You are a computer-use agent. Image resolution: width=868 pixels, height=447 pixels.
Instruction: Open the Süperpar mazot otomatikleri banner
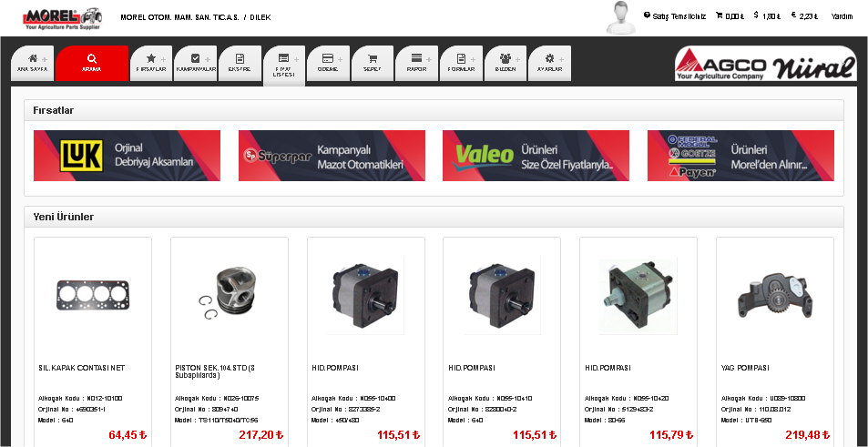332,156
